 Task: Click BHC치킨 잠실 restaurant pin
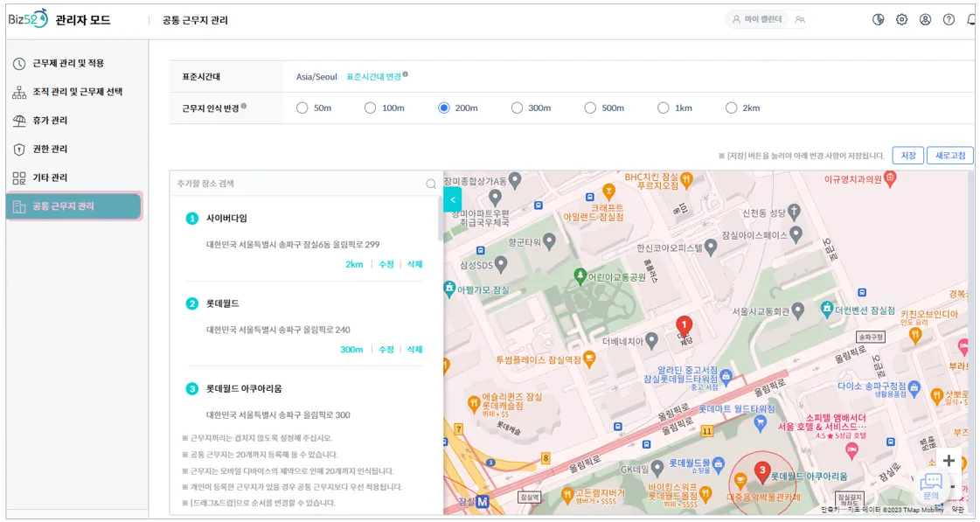coord(686,180)
